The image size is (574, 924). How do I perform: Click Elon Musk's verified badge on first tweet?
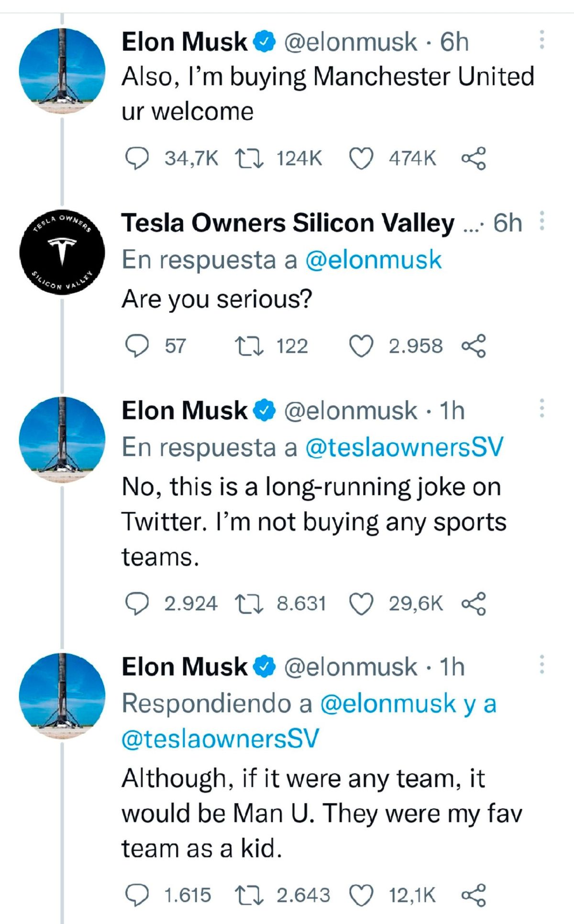pyautogui.click(x=264, y=42)
